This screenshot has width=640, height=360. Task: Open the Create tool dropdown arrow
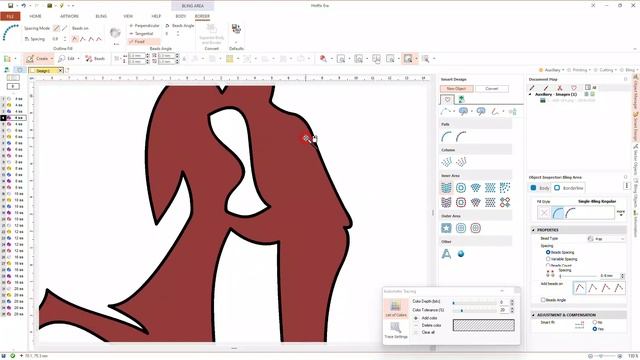pyautogui.click(x=52, y=59)
